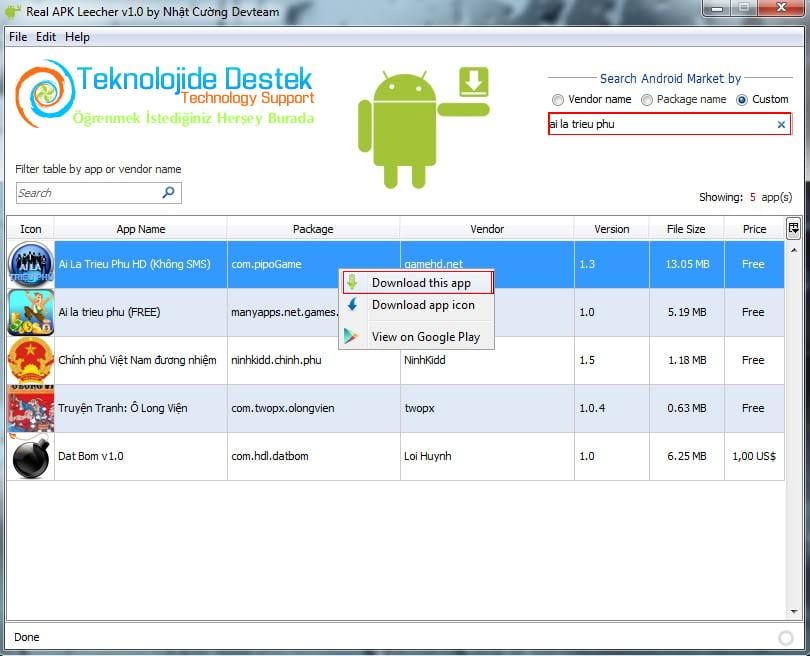Click the Ai la trieu phu (FREE) app icon
The width and height of the screenshot is (810, 656).
pos(31,313)
